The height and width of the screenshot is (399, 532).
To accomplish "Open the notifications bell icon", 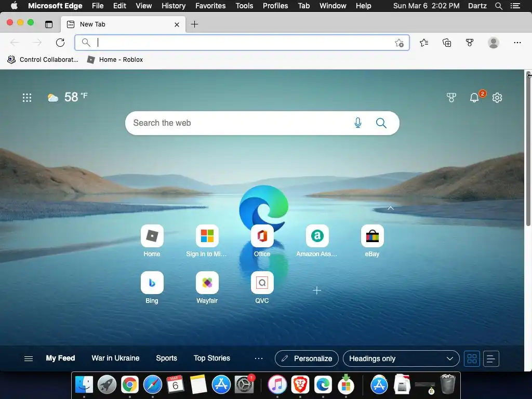I will tap(474, 98).
